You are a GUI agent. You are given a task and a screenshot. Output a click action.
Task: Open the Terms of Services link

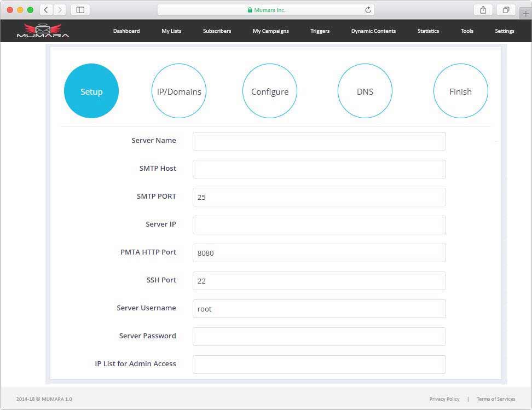point(496,399)
